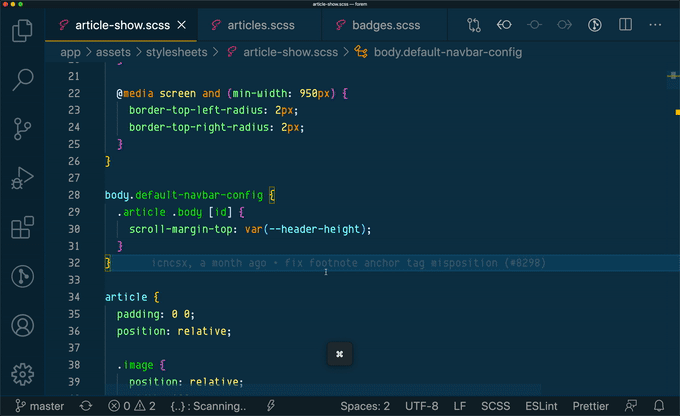The width and height of the screenshot is (680, 416).
Task: Switch to the articles.scss tab
Action: (x=261, y=25)
